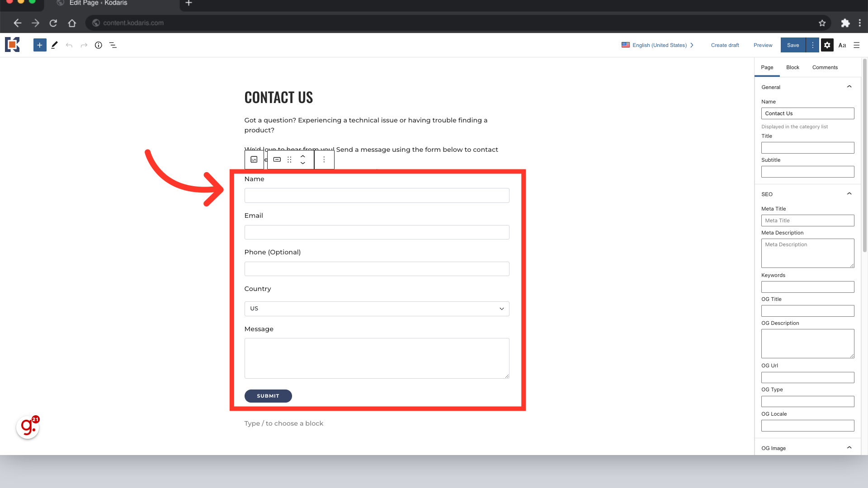Click the Meta Title input field

click(807, 221)
